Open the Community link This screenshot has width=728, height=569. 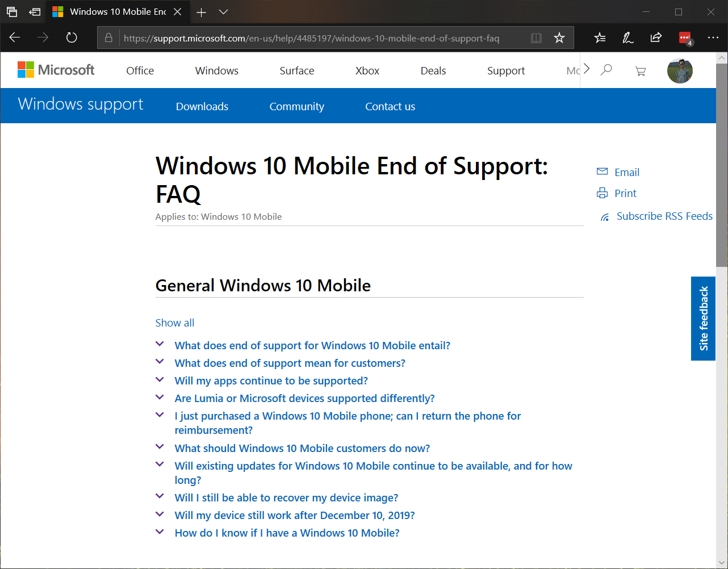tap(297, 106)
